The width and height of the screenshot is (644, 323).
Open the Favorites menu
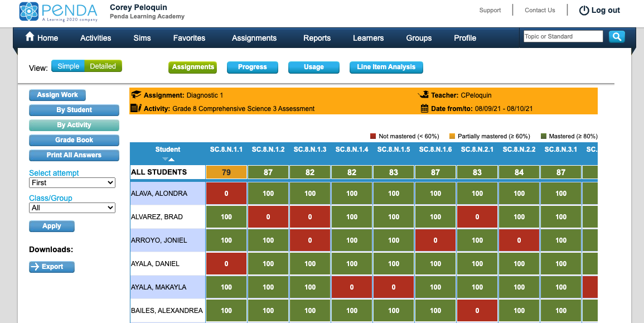point(190,38)
